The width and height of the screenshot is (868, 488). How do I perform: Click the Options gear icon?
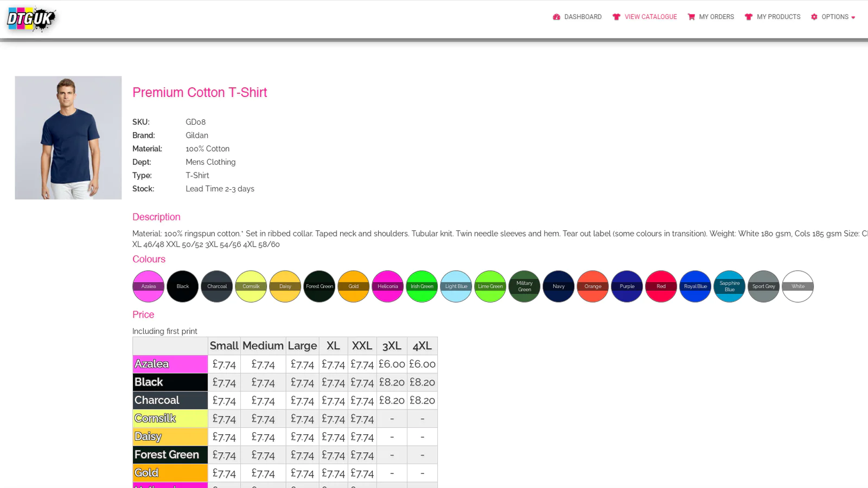[814, 17]
